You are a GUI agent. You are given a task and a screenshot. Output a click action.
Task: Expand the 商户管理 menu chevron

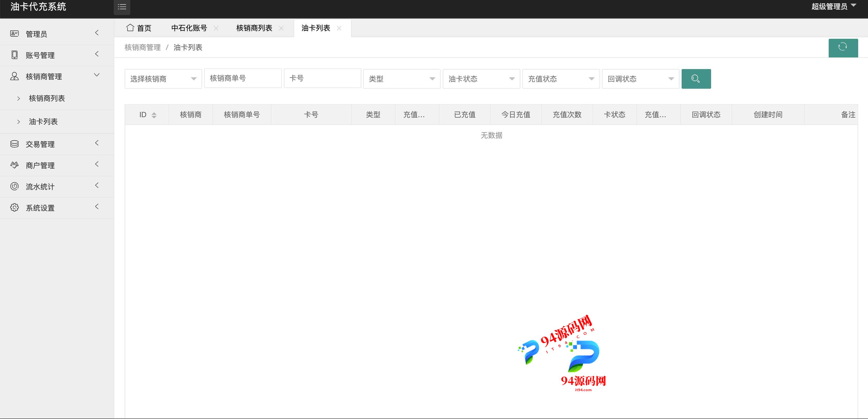[x=97, y=164]
